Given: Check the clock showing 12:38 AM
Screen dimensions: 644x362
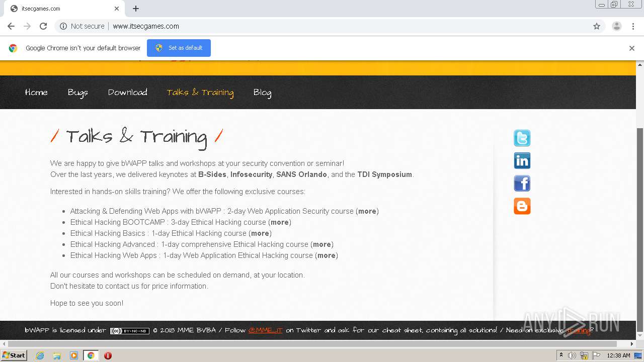Looking at the screenshot, I should [x=618, y=355].
